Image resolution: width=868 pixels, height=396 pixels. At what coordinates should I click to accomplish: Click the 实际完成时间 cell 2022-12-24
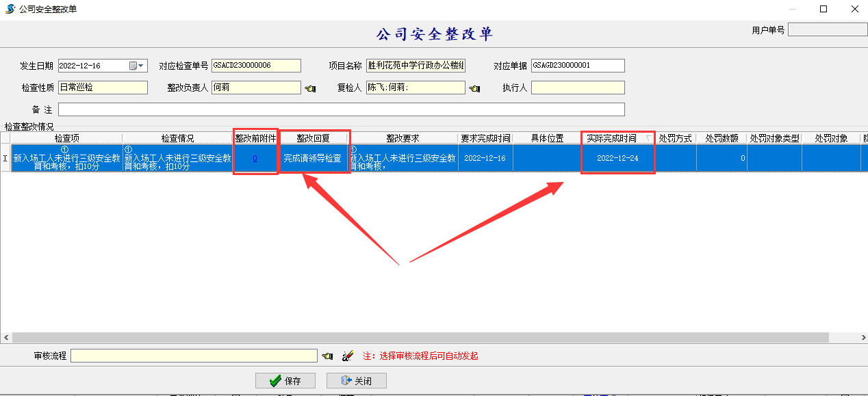(x=617, y=158)
